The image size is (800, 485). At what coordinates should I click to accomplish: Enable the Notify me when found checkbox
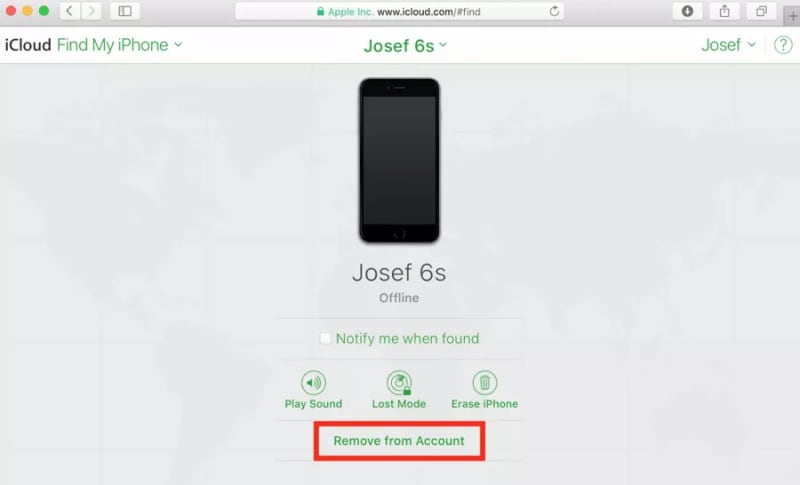point(325,339)
